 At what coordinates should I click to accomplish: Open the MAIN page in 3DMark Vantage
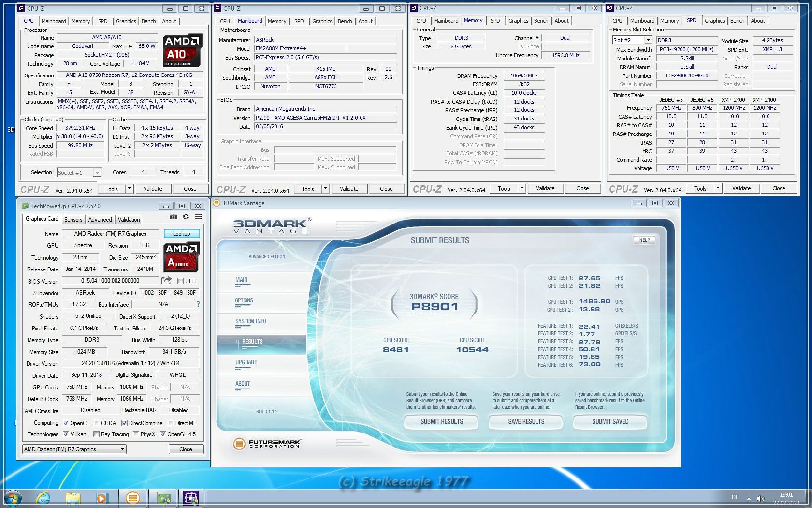pyautogui.click(x=242, y=280)
